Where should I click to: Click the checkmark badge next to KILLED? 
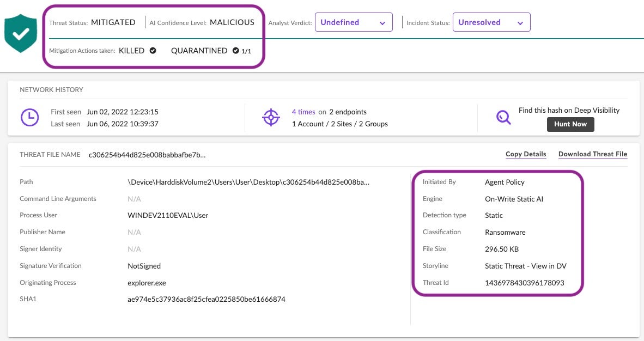(153, 51)
